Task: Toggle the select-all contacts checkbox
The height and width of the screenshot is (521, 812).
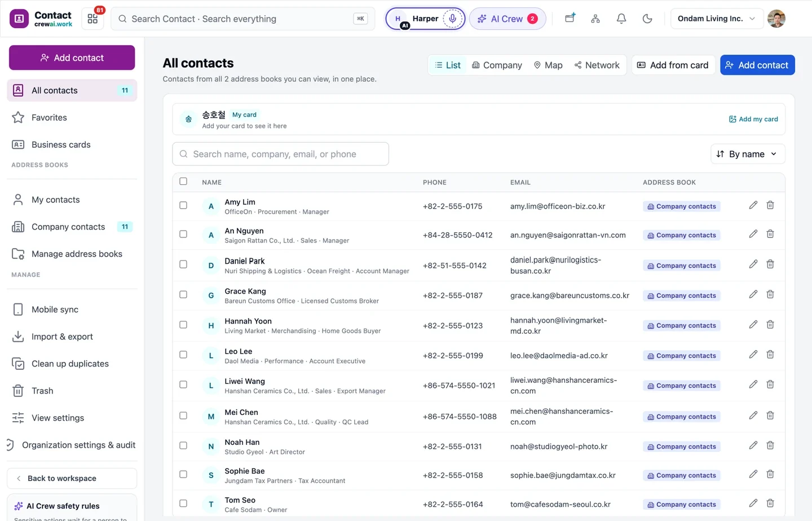Action: tap(183, 182)
